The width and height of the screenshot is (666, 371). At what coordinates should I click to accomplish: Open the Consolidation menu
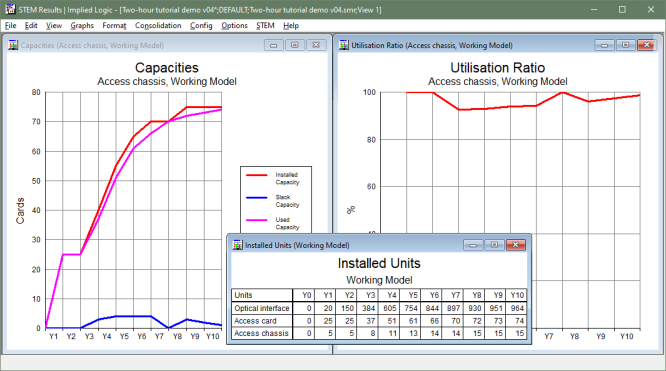point(158,25)
